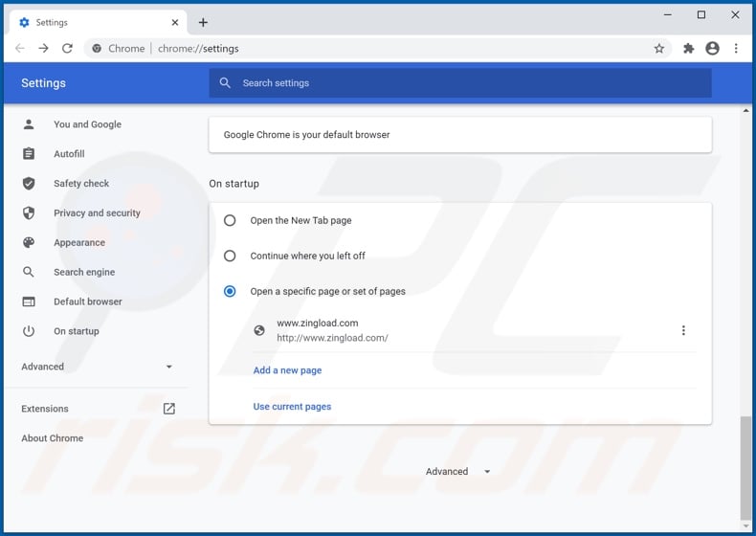The height and width of the screenshot is (536, 756).
Task: Select Open a specific page option
Action: point(230,291)
